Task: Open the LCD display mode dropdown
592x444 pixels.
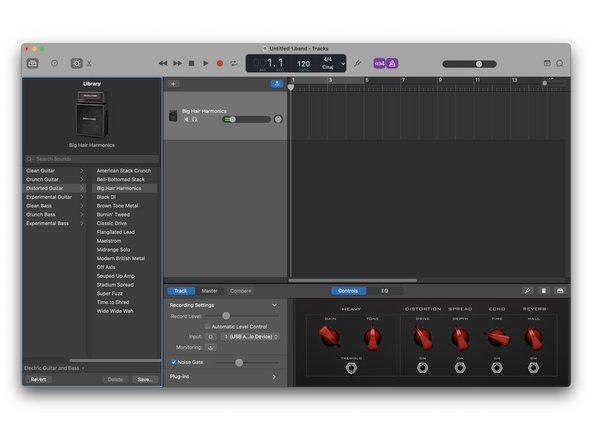Action: click(343, 63)
